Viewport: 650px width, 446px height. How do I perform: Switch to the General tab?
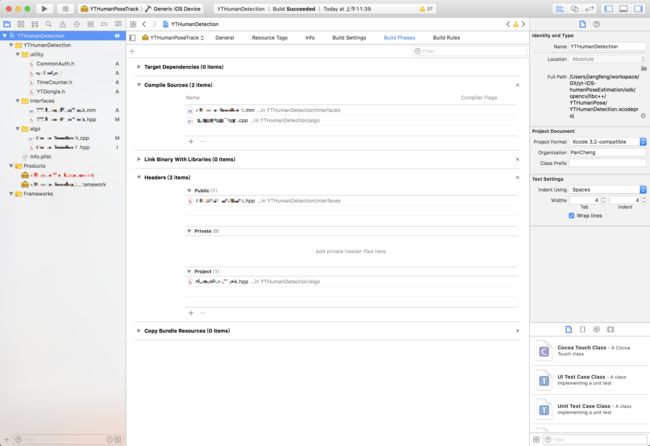[225, 38]
